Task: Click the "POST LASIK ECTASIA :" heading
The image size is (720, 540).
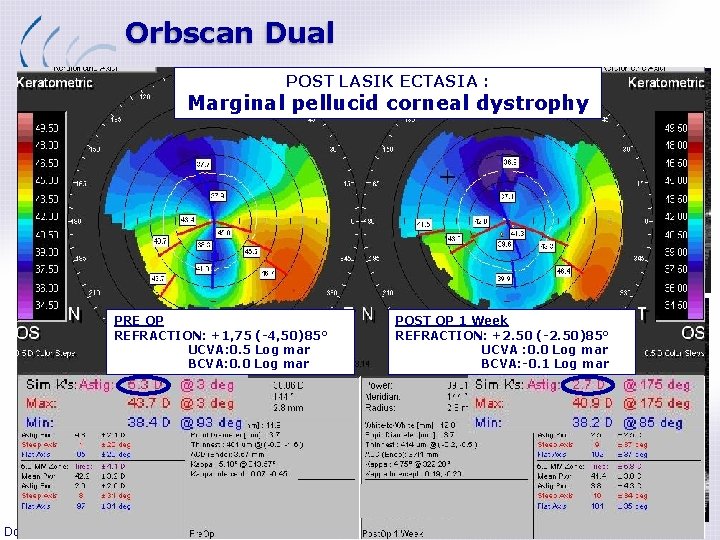Action: coord(387,81)
